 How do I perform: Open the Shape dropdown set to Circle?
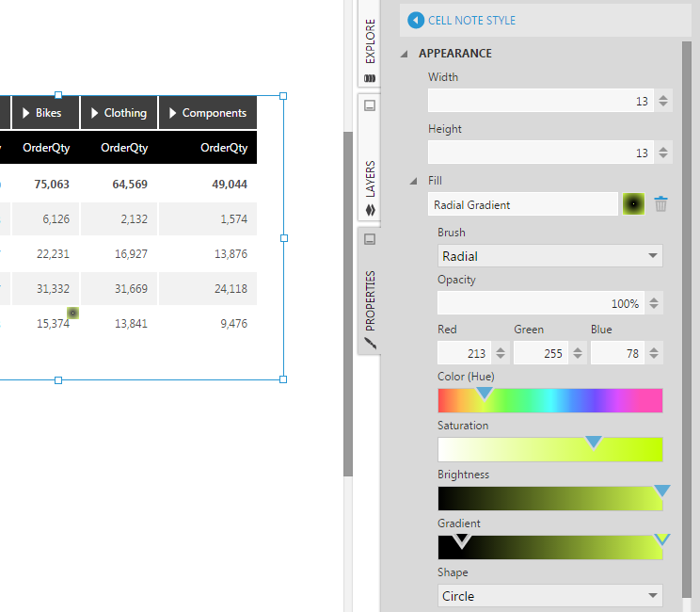(549, 595)
